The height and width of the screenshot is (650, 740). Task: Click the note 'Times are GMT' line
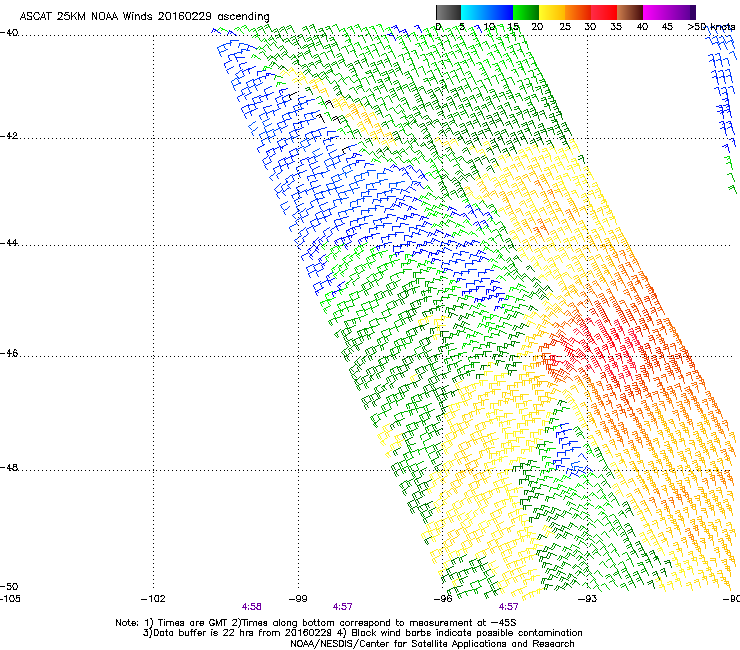pos(315,623)
